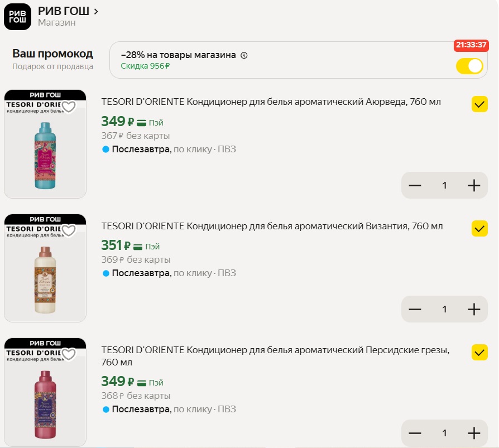499x448 pixels.
Task: Toggle the −28% promocode switch off
Action: coord(469,66)
